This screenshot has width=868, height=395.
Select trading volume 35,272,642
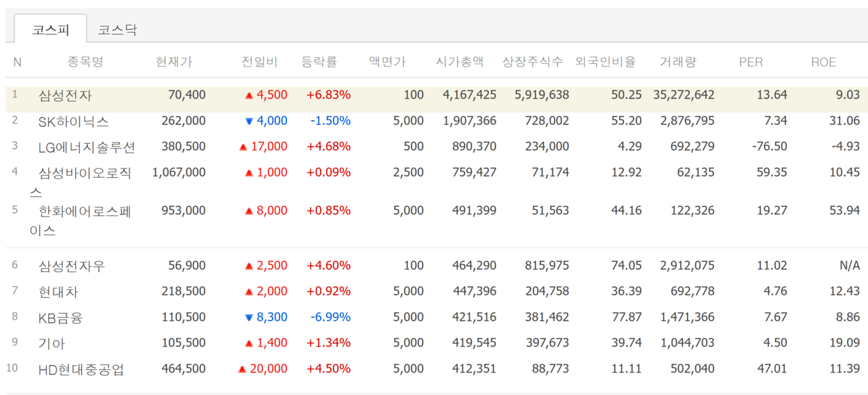coord(684,95)
